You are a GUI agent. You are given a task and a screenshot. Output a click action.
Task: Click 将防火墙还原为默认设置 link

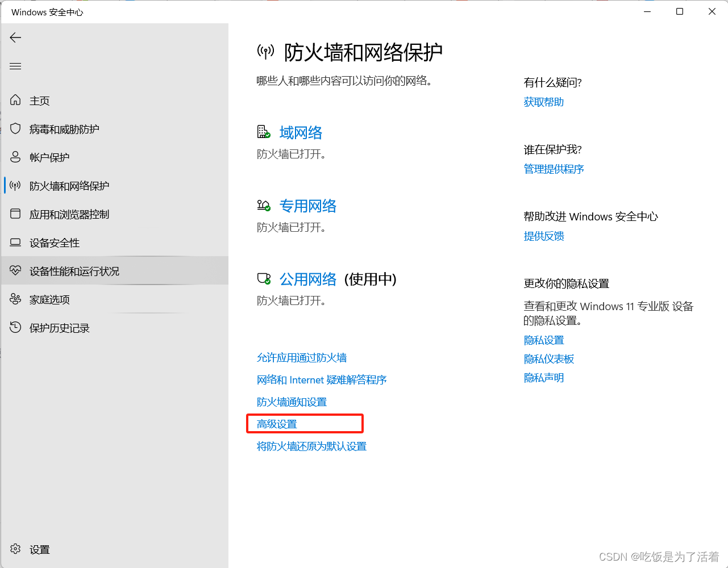(x=311, y=446)
